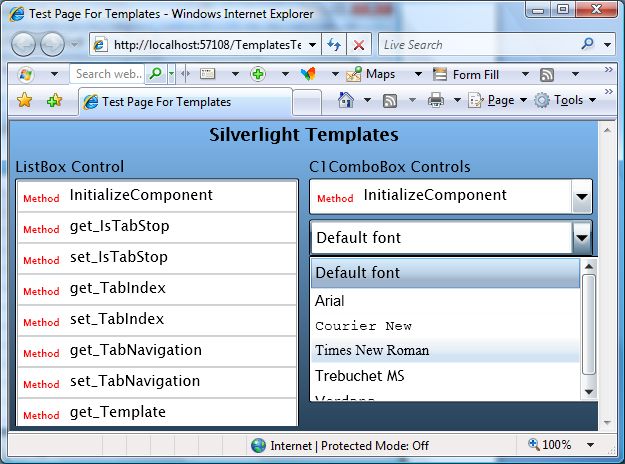Choose Default font in the dropdown list
Screen dimensions: 625x464
coord(445,273)
